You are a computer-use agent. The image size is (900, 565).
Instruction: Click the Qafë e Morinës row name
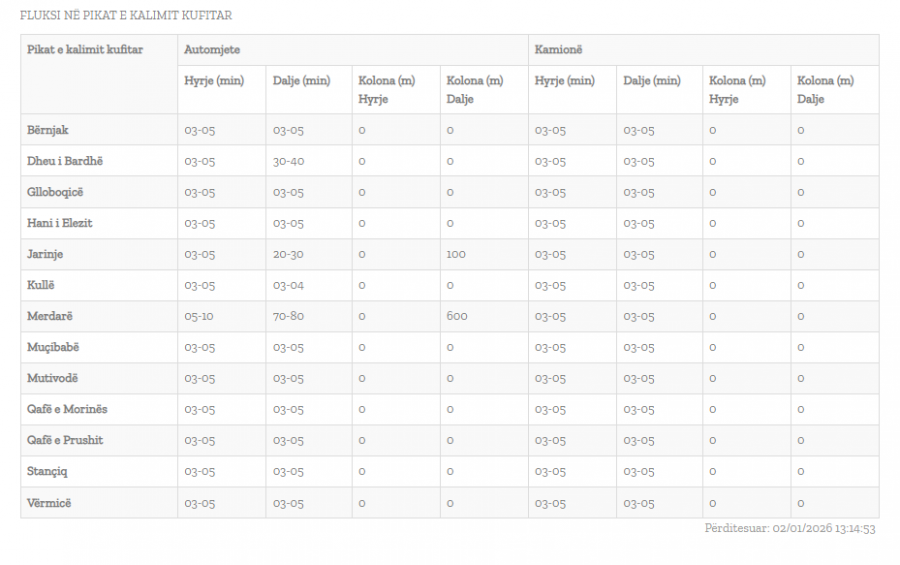67,409
